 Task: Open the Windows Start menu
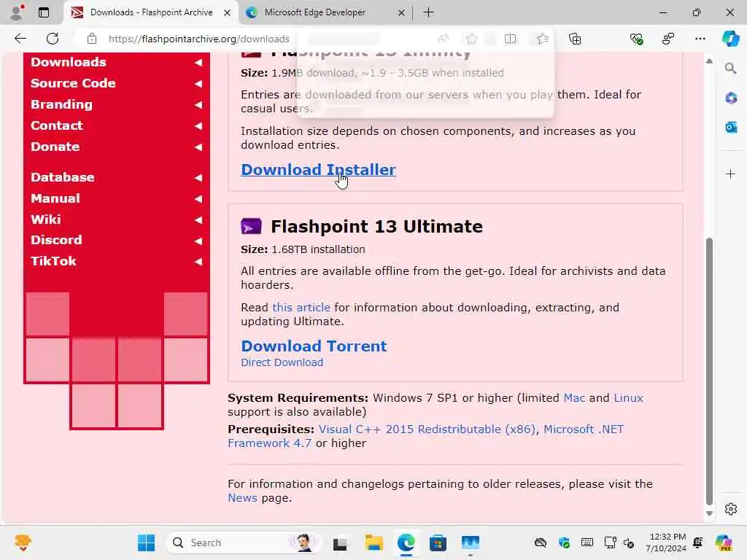[x=146, y=542]
